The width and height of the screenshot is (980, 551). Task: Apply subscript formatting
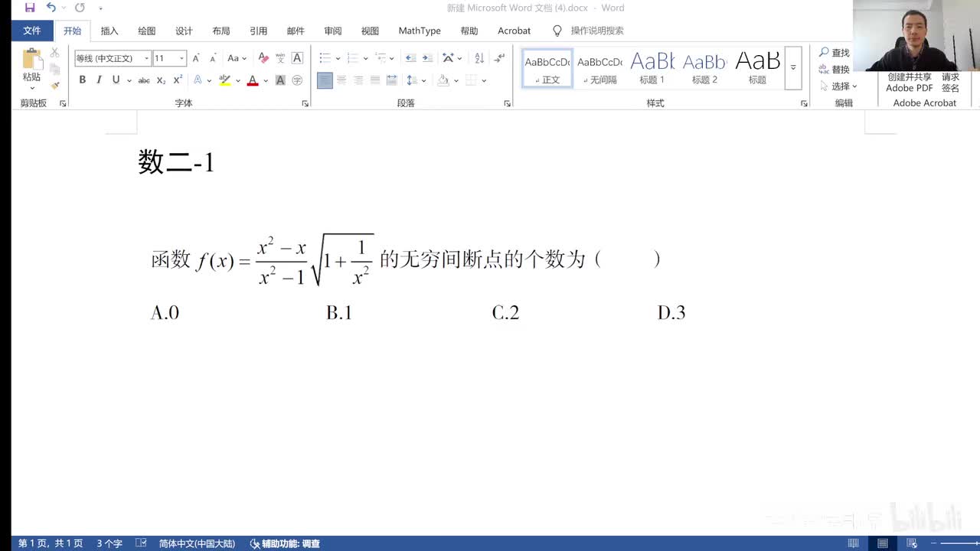point(161,80)
